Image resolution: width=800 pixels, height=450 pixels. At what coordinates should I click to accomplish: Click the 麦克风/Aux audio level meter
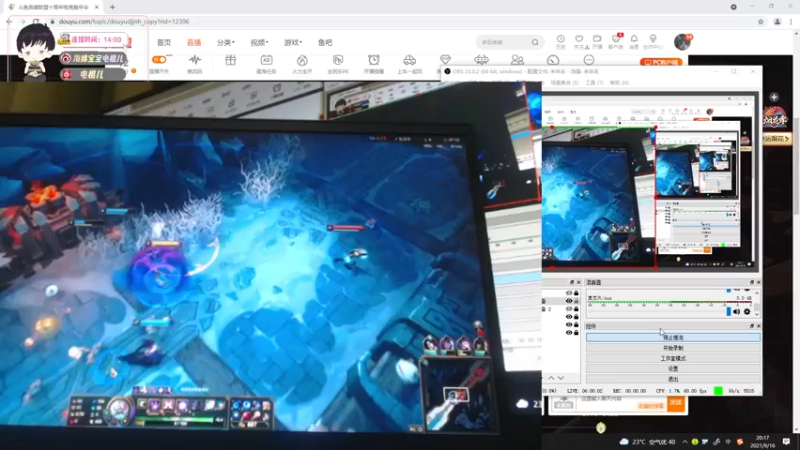point(669,304)
